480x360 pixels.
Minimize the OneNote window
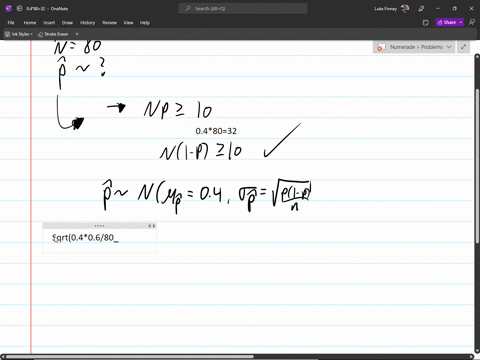pos(438,9)
